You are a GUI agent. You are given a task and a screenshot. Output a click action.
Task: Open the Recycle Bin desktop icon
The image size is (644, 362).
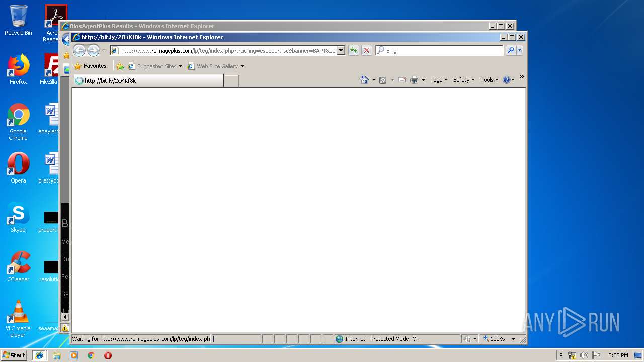point(18,20)
